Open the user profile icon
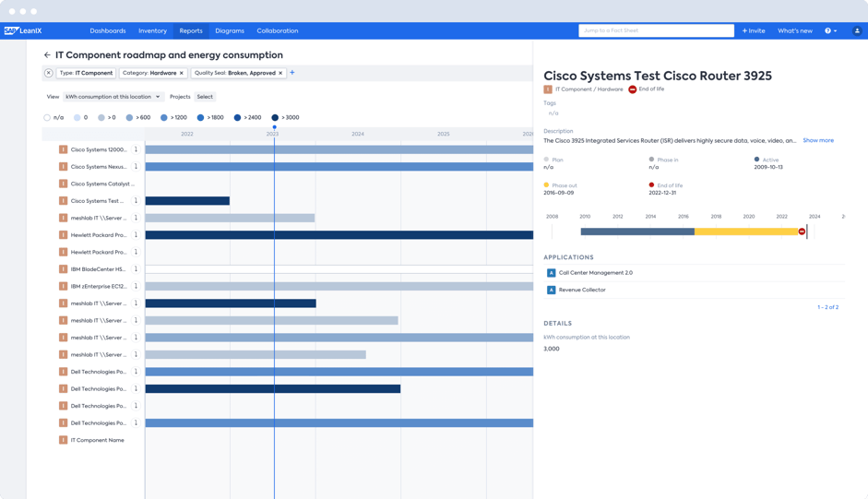 pyautogui.click(x=857, y=30)
